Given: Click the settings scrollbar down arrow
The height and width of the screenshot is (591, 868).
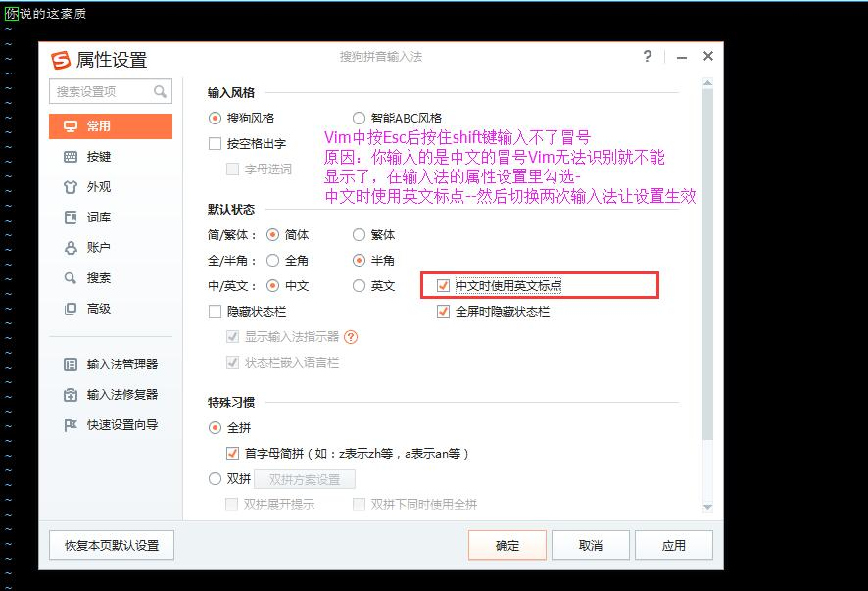Looking at the screenshot, I should (x=707, y=507).
